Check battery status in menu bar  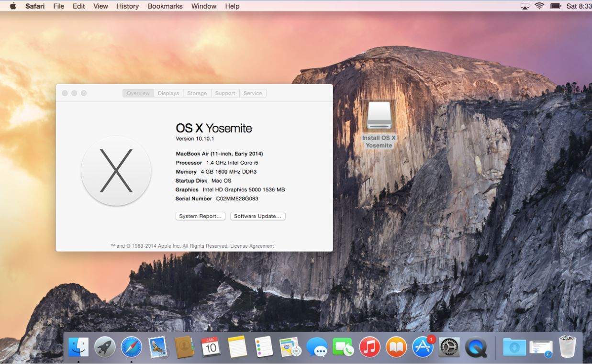556,6
